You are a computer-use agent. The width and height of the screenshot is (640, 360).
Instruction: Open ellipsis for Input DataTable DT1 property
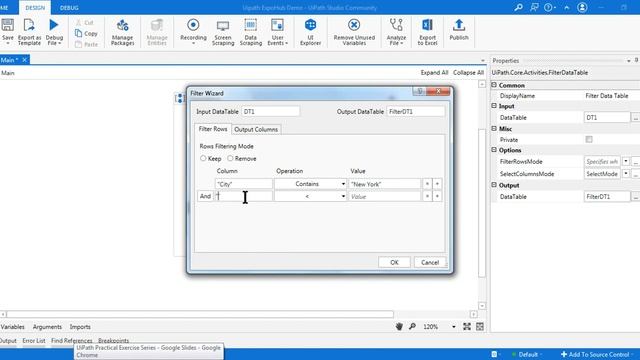click(635, 118)
